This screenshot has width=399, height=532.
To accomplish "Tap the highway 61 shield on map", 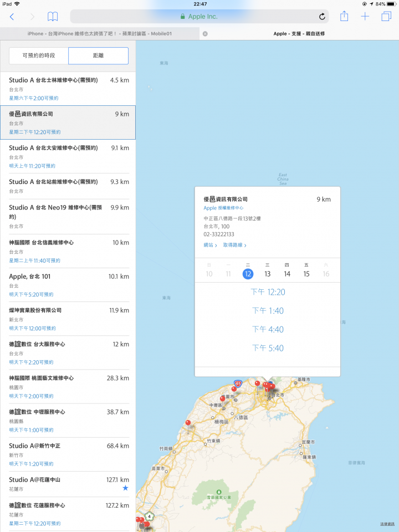I will [x=238, y=384].
